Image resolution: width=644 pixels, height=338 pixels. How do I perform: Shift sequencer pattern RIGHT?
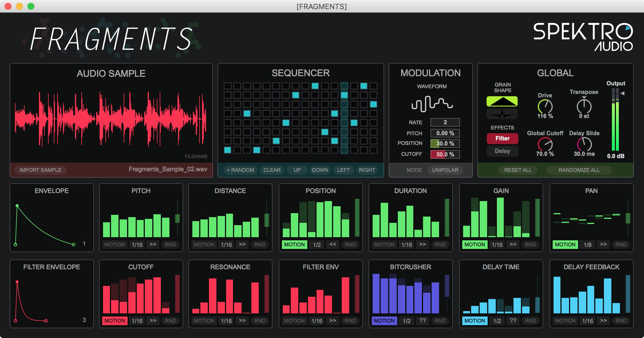click(x=367, y=170)
